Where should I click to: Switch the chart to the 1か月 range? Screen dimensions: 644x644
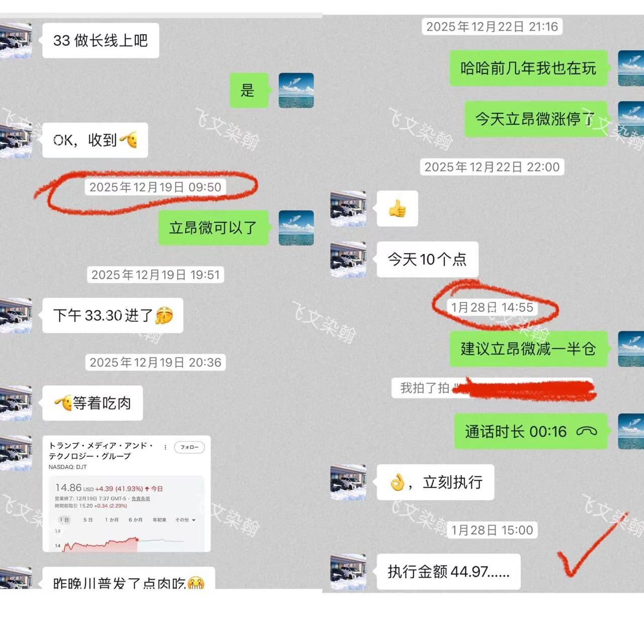[112, 520]
